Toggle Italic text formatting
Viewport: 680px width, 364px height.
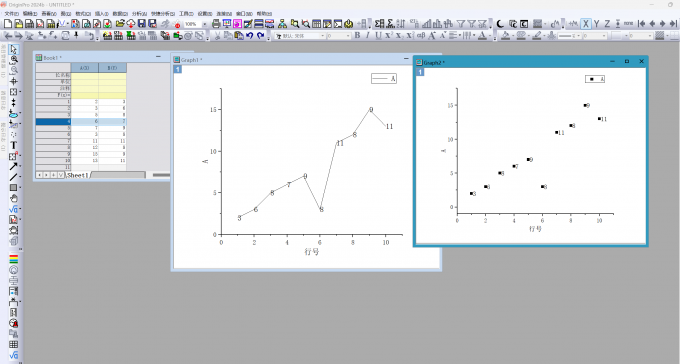coord(367,36)
